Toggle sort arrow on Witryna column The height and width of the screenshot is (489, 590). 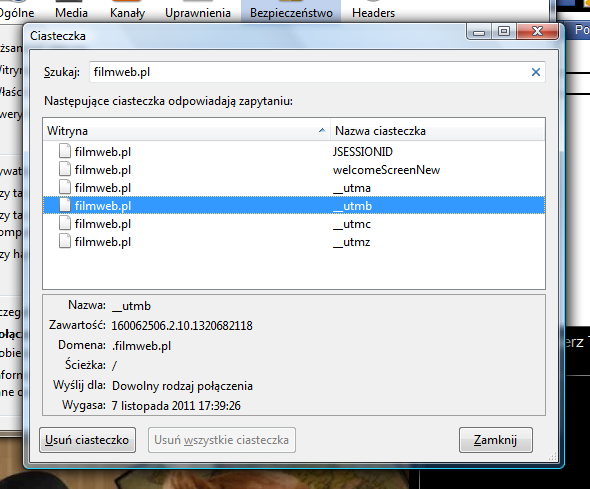point(322,131)
